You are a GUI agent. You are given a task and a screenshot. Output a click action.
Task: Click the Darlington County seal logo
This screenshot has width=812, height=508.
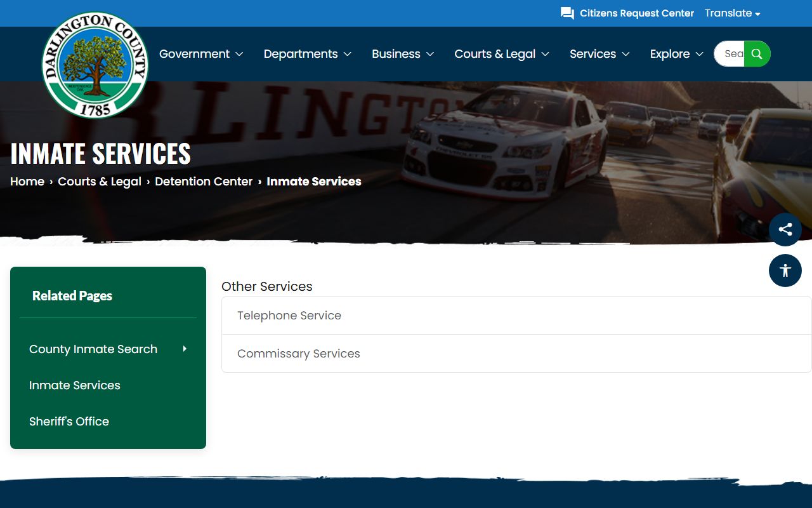[95, 65]
